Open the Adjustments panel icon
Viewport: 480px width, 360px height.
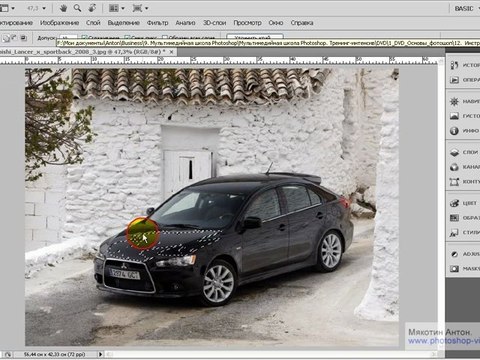(454, 254)
